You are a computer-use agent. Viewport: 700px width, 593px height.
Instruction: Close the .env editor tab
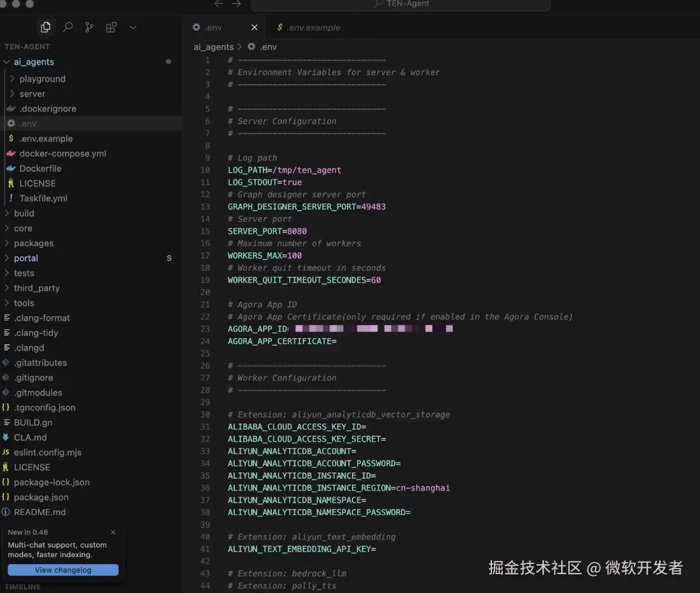[x=254, y=27]
